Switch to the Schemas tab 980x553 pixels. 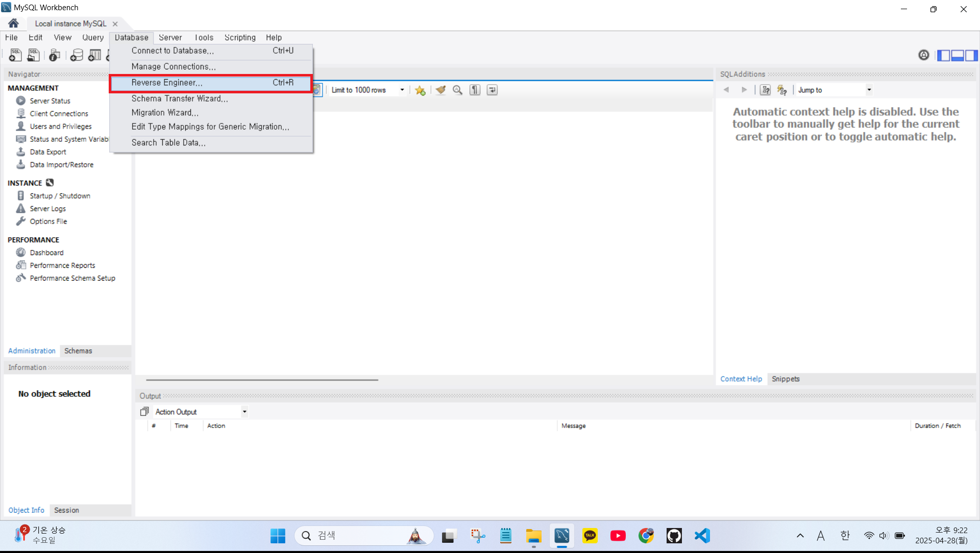pos(78,351)
